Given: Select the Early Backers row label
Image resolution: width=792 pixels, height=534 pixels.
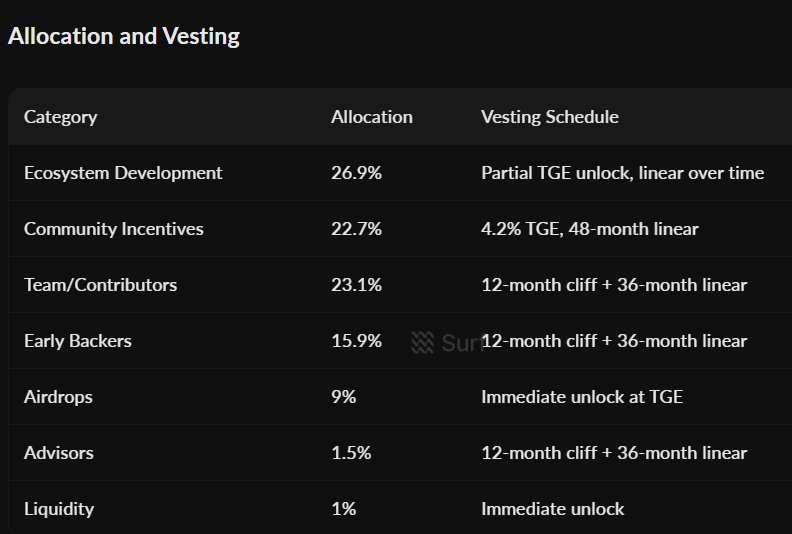Looking at the screenshot, I should (77, 341).
